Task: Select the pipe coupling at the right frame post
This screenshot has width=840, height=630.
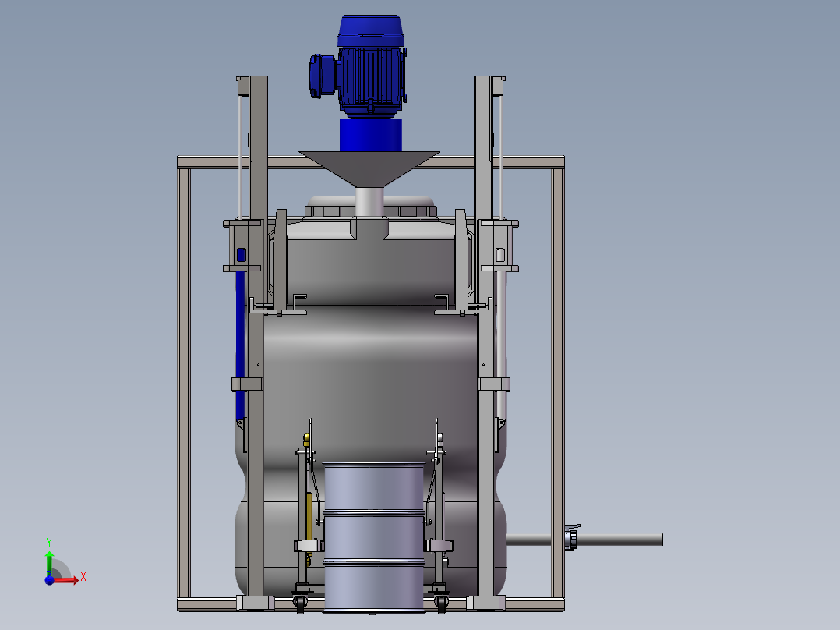Action: [571, 538]
